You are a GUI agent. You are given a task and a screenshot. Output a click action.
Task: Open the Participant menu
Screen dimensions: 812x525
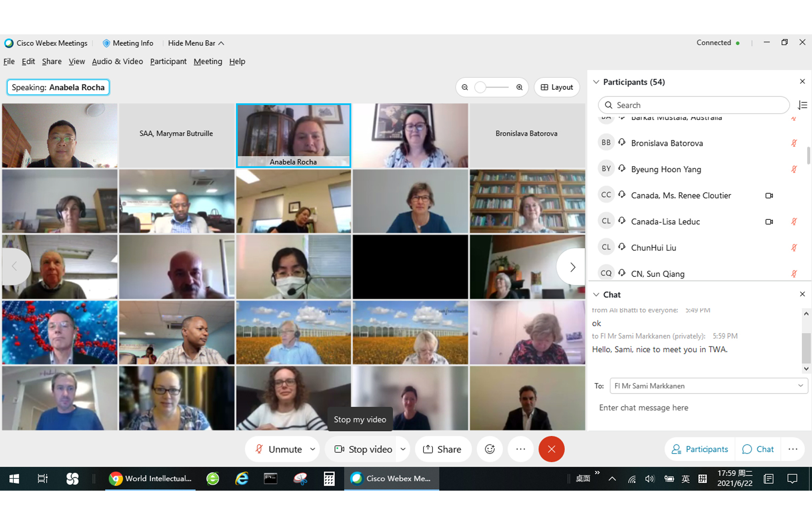[x=168, y=61]
